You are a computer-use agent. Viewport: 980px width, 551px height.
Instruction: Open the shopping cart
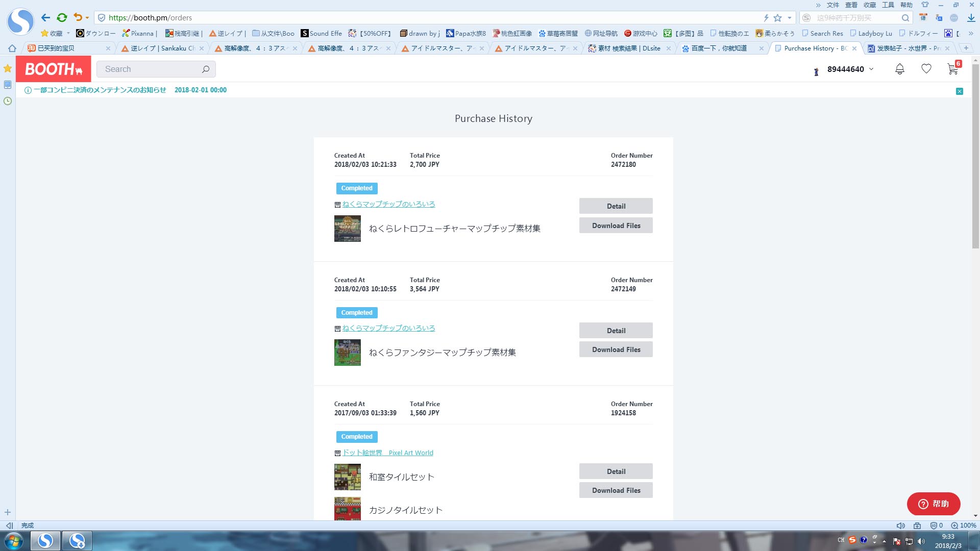953,69
